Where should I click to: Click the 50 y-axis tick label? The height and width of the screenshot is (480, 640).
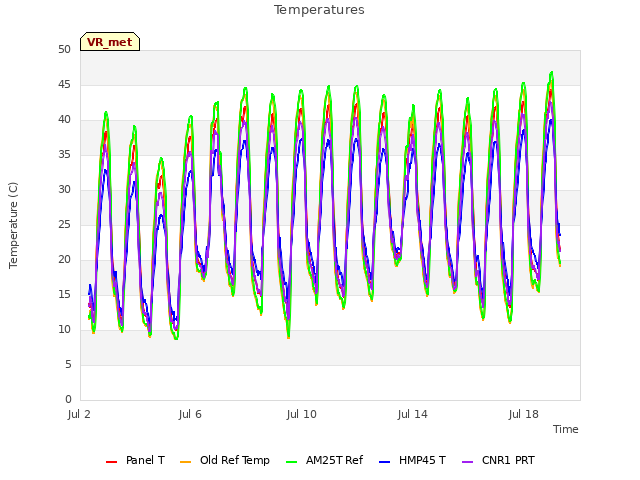[64, 49]
